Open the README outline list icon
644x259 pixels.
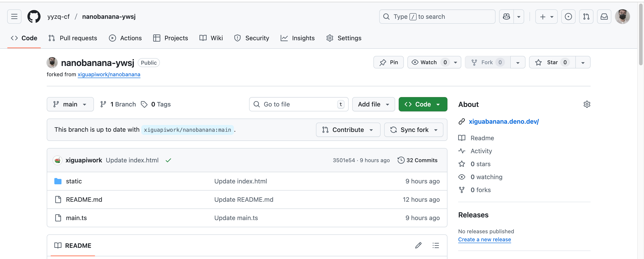(x=436, y=245)
